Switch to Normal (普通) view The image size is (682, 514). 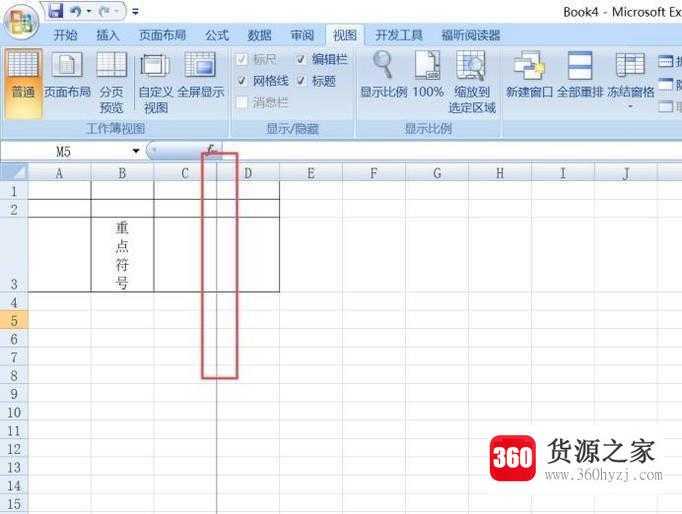23,83
